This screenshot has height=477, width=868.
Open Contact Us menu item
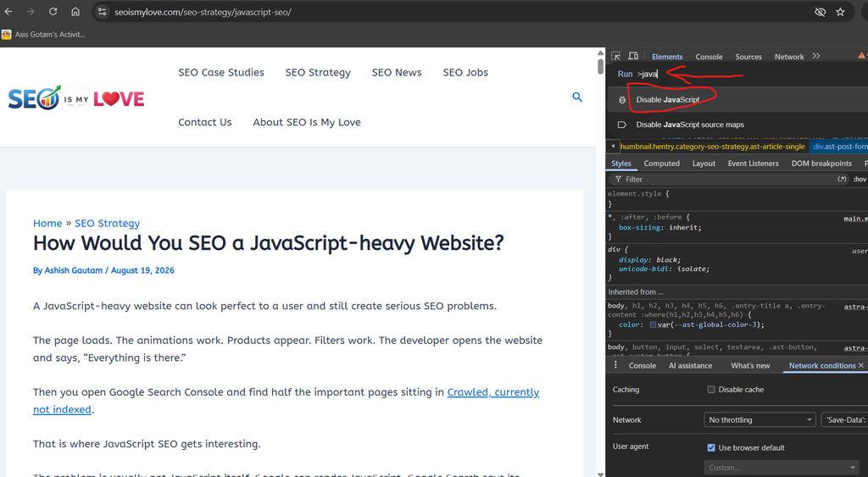point(205,122)
